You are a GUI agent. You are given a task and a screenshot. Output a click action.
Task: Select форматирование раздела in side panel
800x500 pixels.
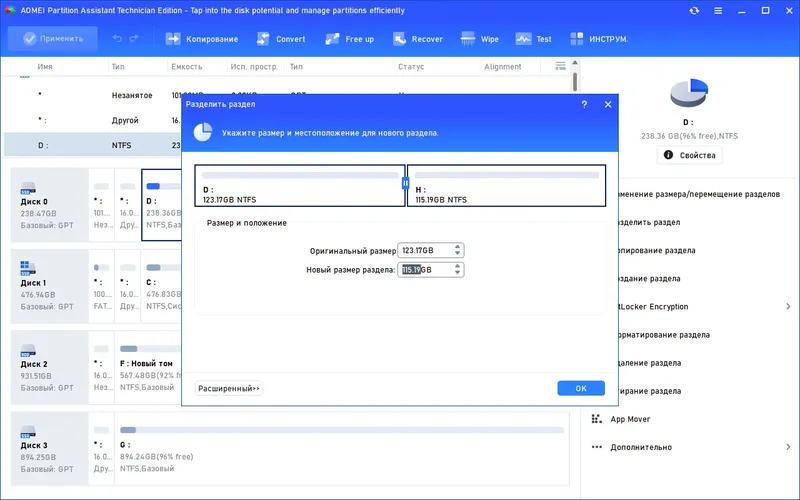[x=664, y=335]
